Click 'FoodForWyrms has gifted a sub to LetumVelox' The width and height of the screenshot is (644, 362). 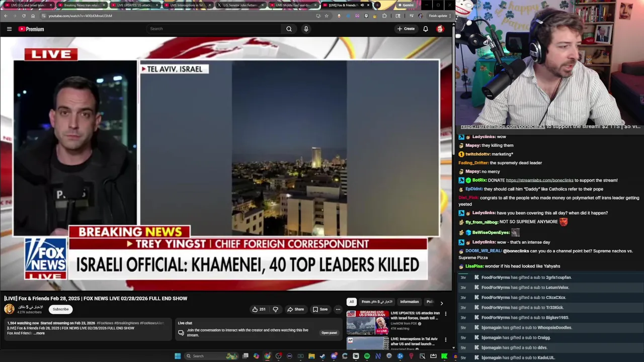click(525, 288)
